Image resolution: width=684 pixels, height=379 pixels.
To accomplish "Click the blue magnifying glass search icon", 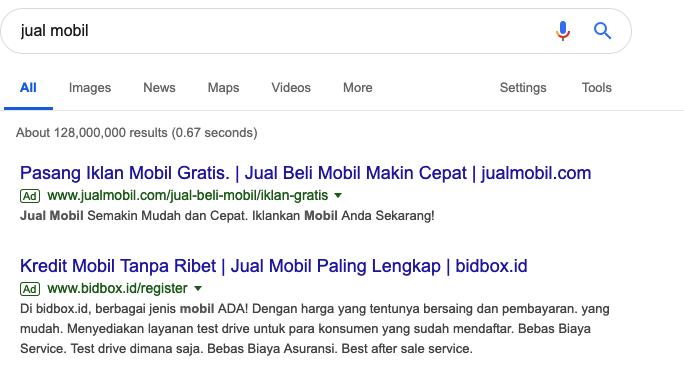I will (602, 31).
